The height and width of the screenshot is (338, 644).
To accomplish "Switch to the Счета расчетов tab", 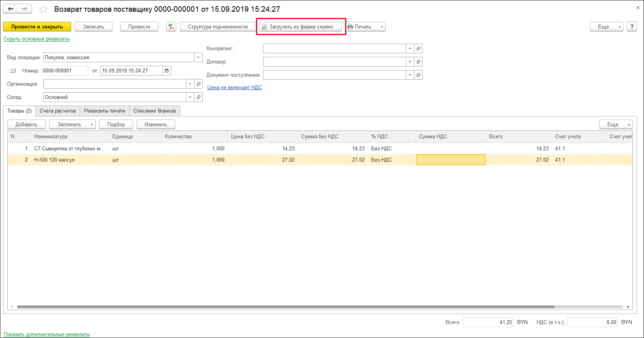I will tap(58, 111).
